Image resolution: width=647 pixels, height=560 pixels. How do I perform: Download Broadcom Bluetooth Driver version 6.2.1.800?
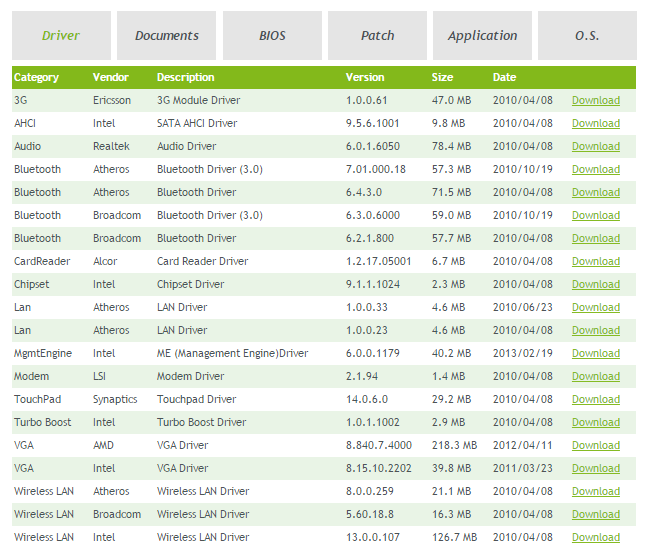(596, 239)
